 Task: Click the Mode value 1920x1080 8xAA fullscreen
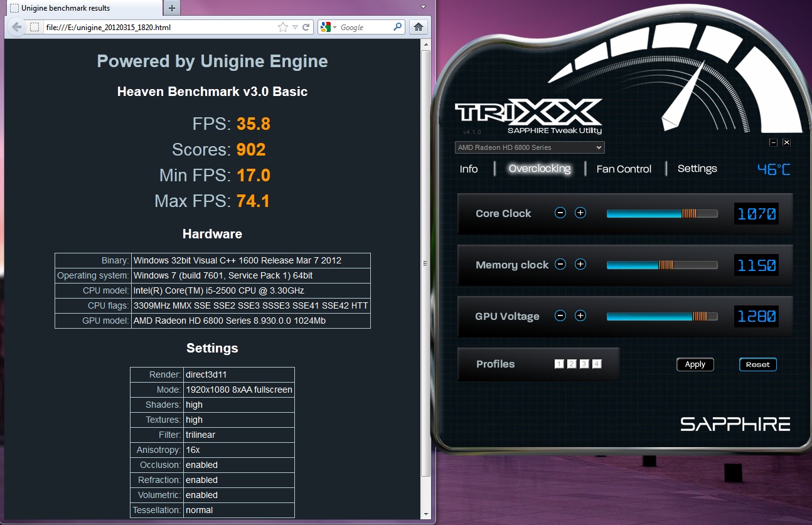click(x=239, y=390)
